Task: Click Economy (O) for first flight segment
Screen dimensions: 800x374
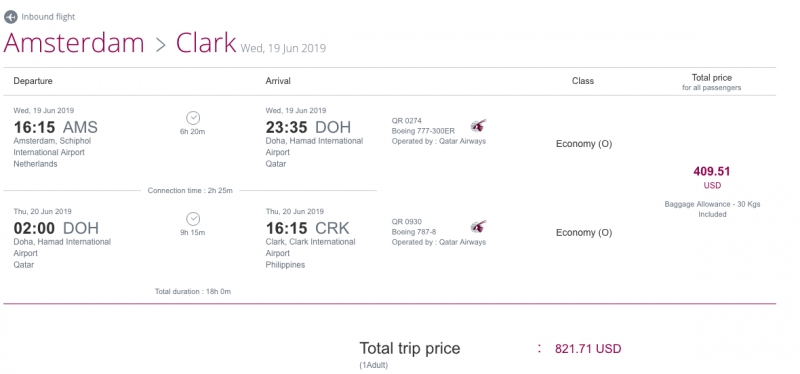Action: click(x=584, y=144)
